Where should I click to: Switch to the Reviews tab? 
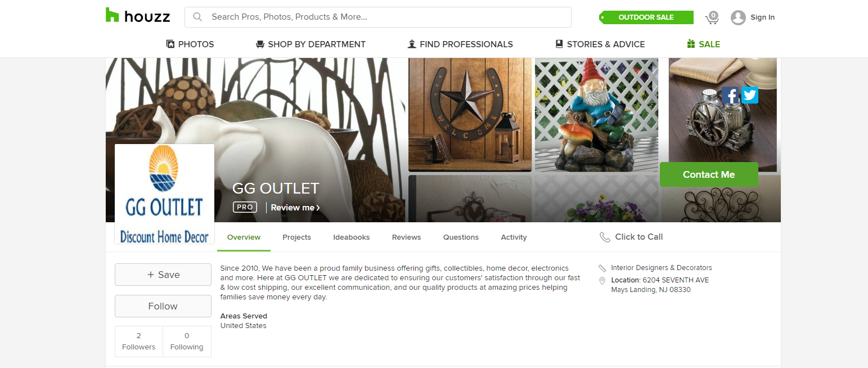pos(406,237)
